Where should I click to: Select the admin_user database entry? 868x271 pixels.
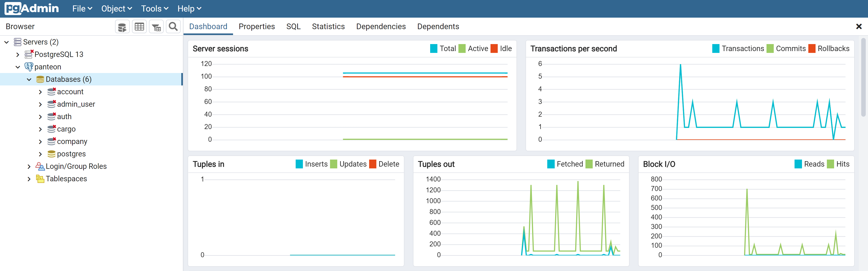click(76, 104)
